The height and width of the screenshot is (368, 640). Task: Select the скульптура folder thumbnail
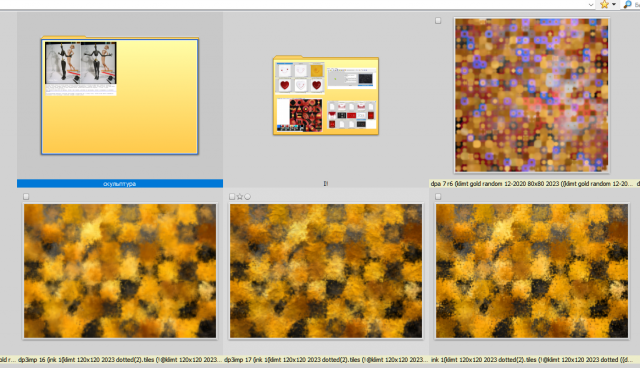(x=120, y=95)
